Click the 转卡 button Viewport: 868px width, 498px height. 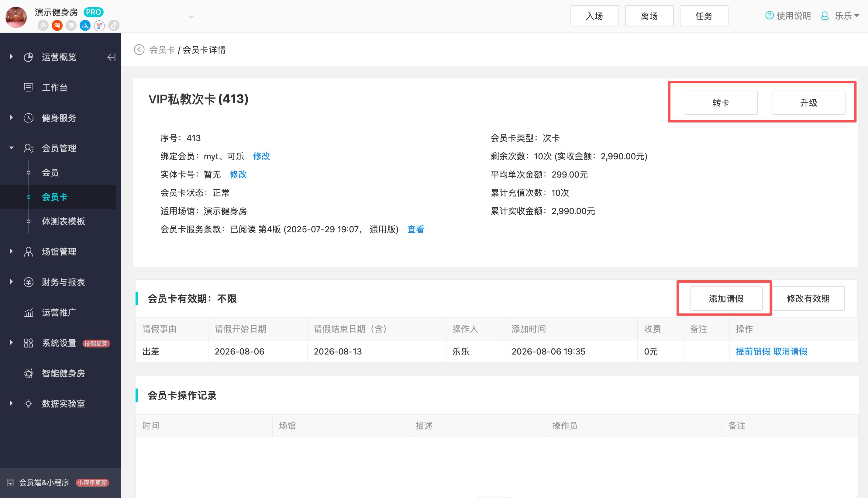coord(721,103)
